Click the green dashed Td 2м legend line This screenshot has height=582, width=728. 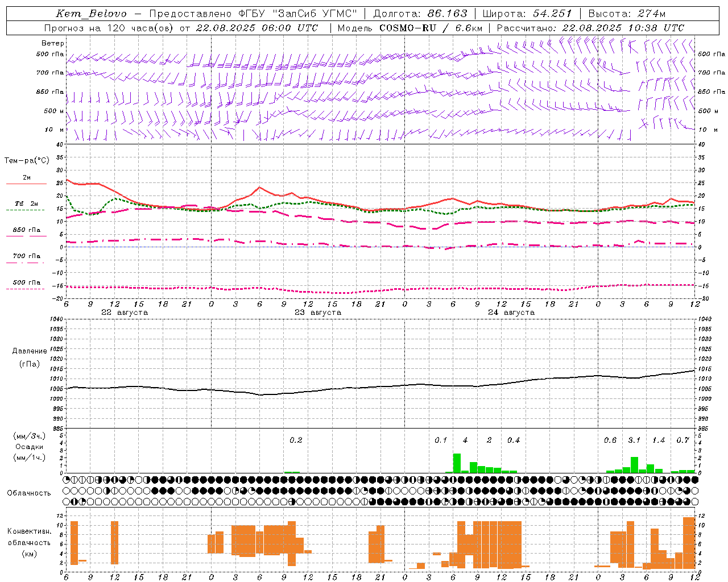(x=25, y=210)
